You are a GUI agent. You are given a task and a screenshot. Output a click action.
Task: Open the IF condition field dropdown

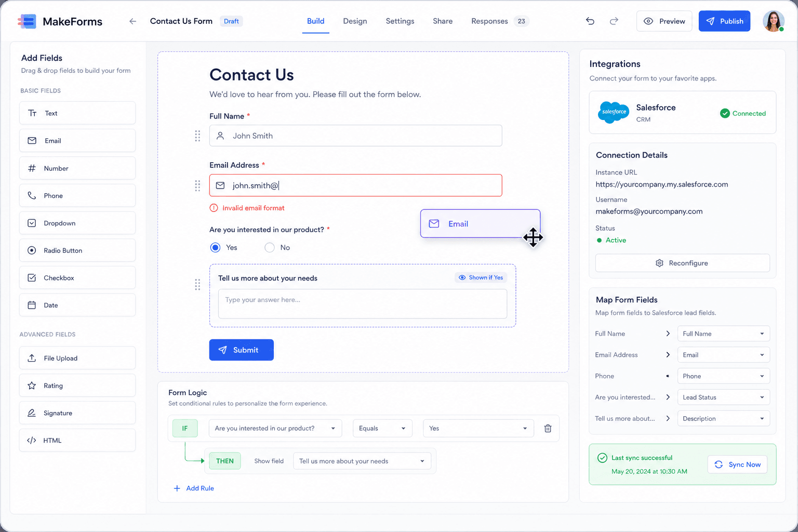275,429
